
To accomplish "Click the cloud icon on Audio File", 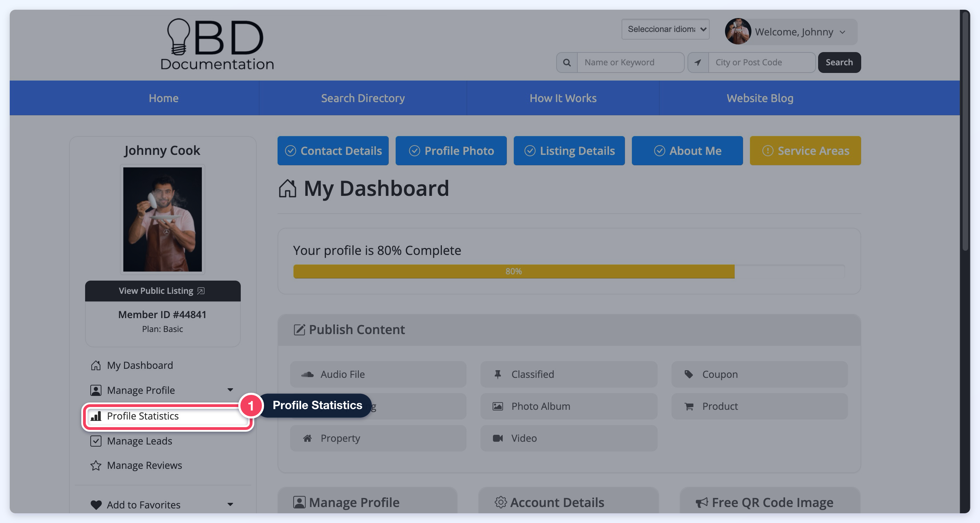I will (x=307, y=374).
